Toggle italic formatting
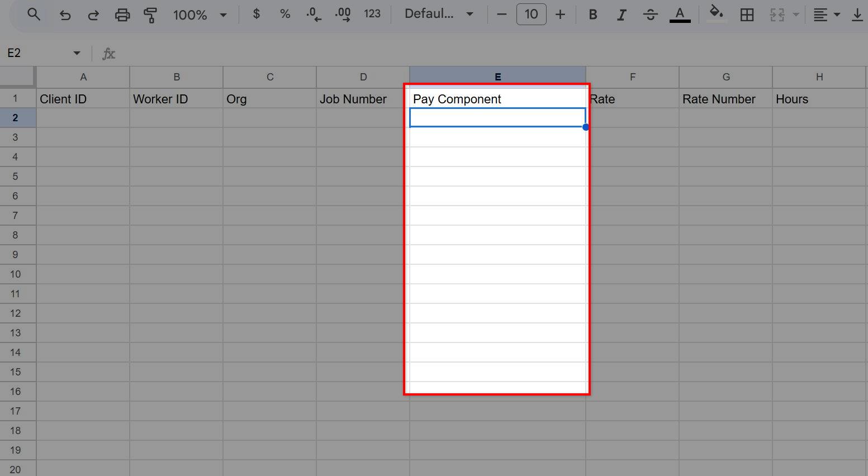Viewport: 868px width, 476px height. (621, 15)
